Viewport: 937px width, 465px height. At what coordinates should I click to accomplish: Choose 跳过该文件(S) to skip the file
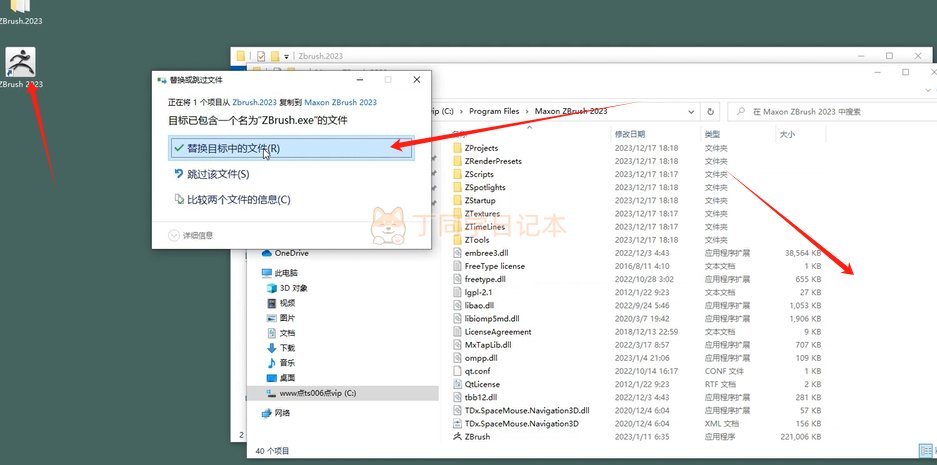(218, 174)
